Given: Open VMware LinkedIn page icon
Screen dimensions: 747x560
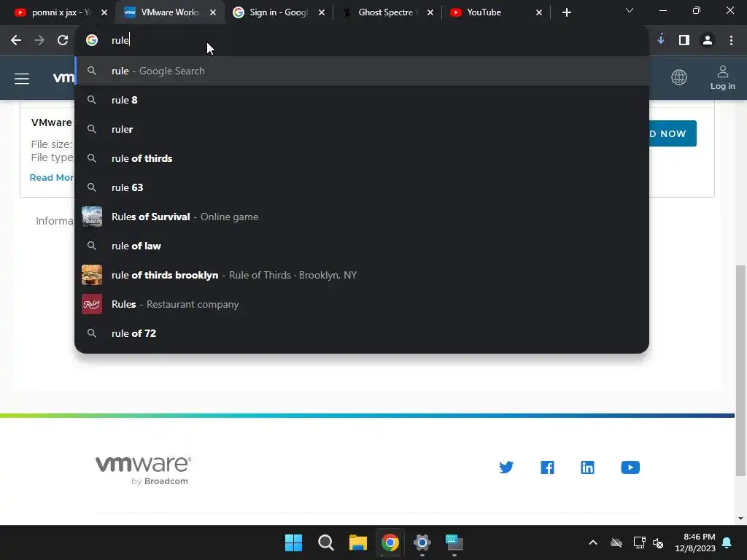Looking at the screenshot, I should point(587,467).
